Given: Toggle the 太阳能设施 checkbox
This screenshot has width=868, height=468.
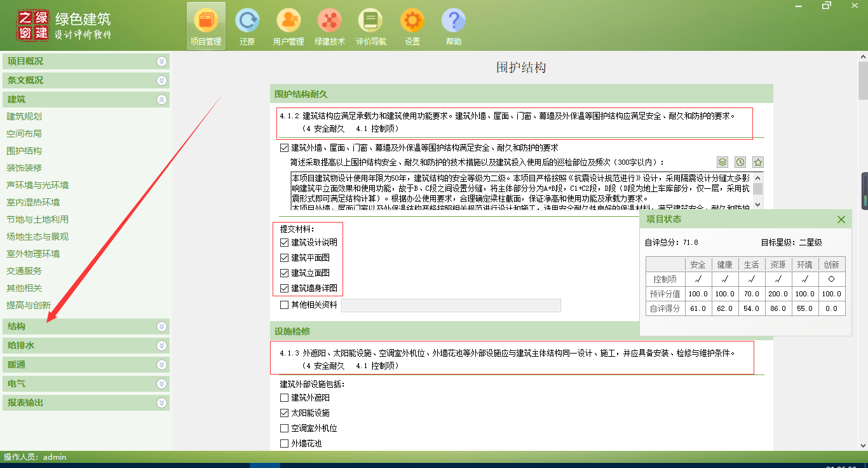Looking at the screenshot, I should click(x=284, y=413).
